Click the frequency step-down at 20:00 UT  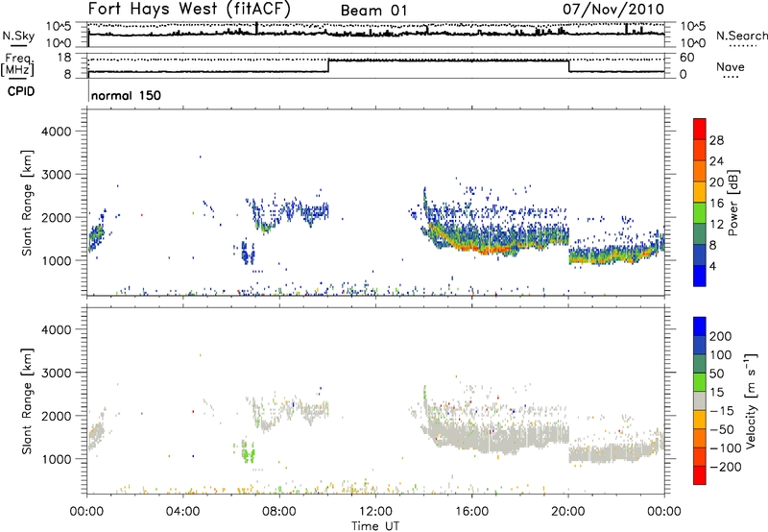click(568, 65)
